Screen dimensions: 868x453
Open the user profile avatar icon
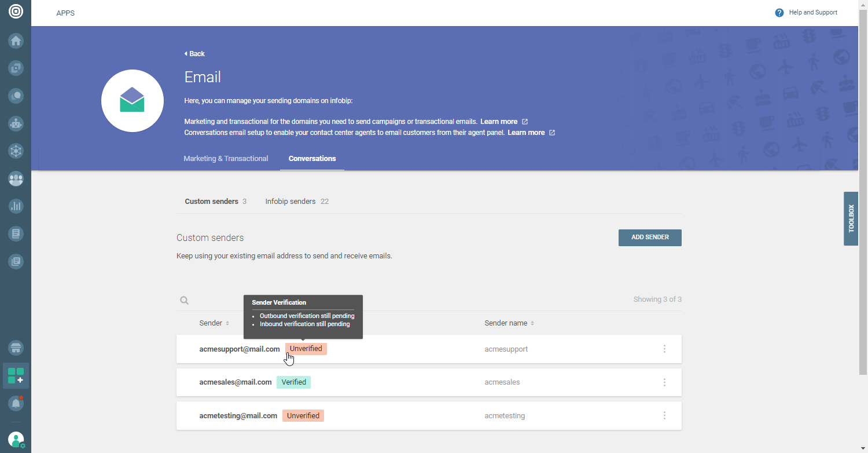(x=16, y=440)
